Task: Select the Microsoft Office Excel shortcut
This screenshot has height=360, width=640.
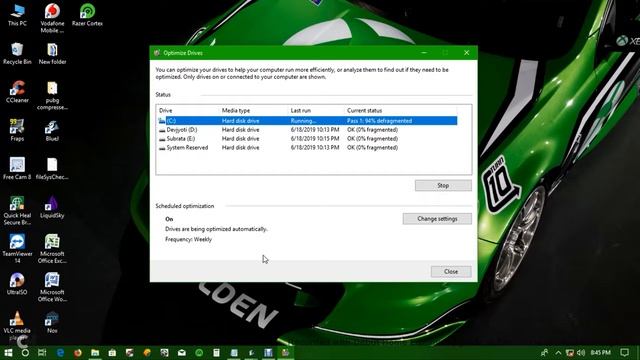Action: click(52, 249)
